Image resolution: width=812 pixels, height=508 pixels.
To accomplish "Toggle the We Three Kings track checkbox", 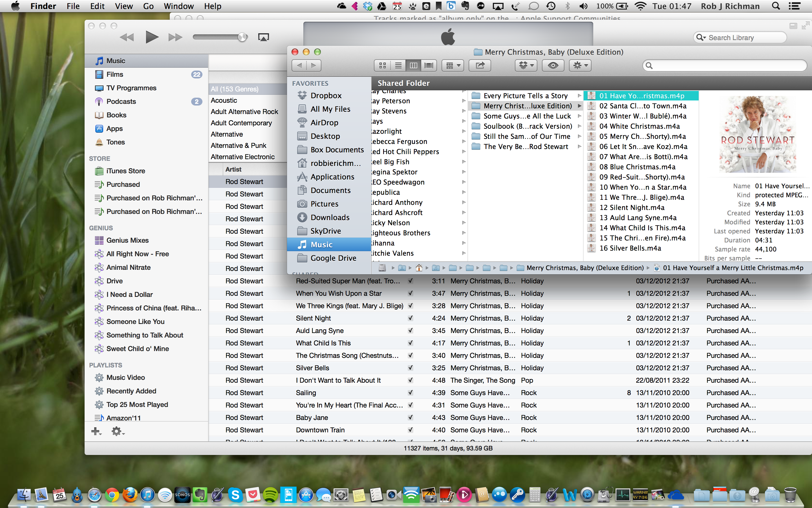I will coord(410,305).
